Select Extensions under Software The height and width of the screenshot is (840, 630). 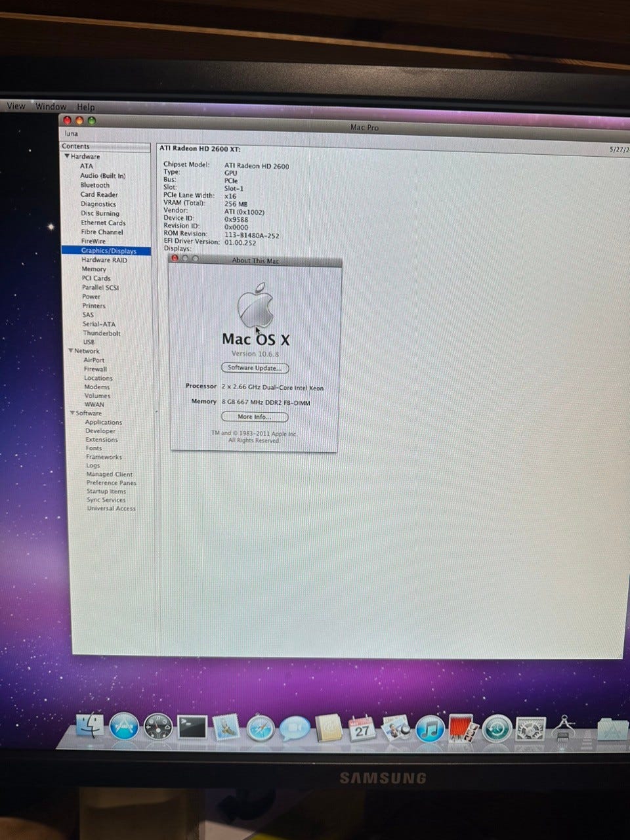pos(102,440)
